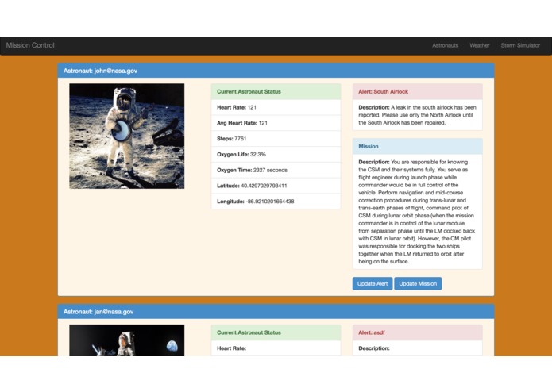Open the Mission Control brand link

coord(30,45)
